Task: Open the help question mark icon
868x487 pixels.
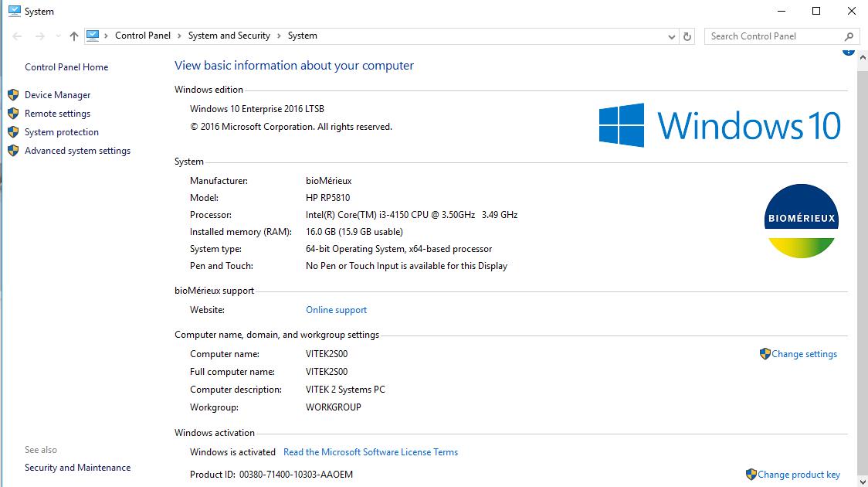Action: click(x=848, y=51)
